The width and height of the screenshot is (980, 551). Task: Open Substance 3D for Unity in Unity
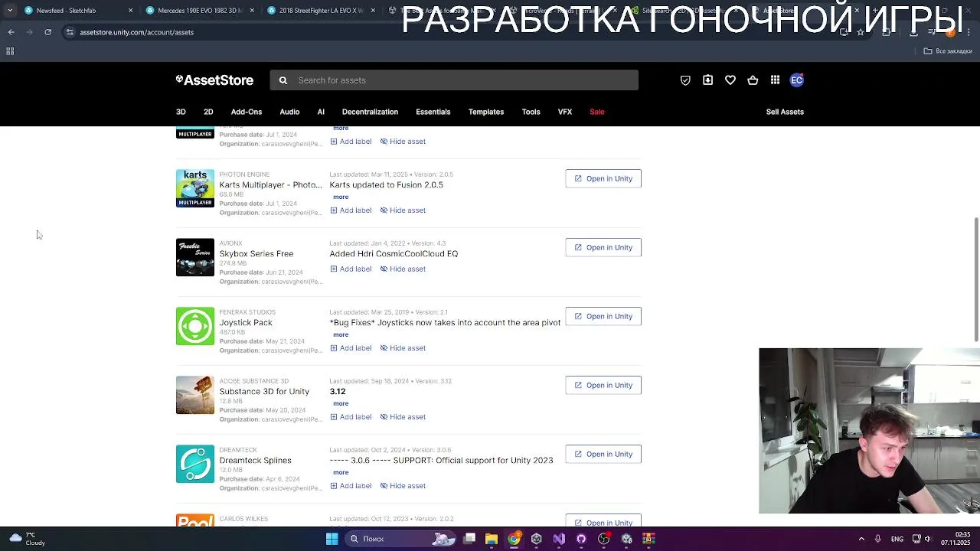tap(603, 385)
